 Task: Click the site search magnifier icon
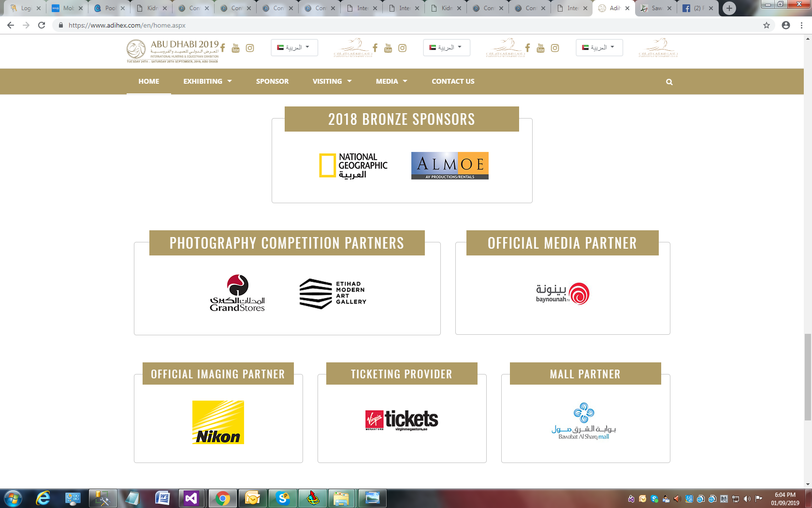point(669,82)
